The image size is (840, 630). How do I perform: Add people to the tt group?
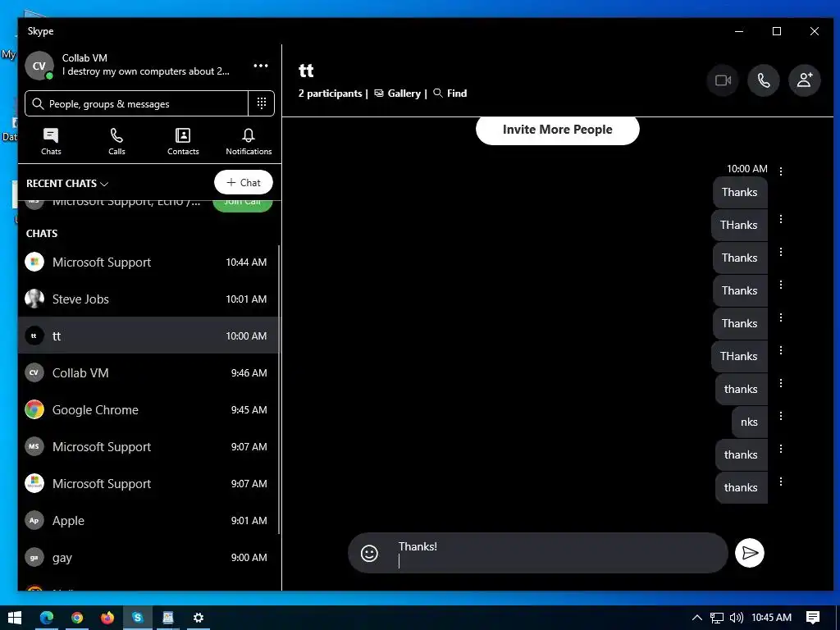(x=804, y=80)
